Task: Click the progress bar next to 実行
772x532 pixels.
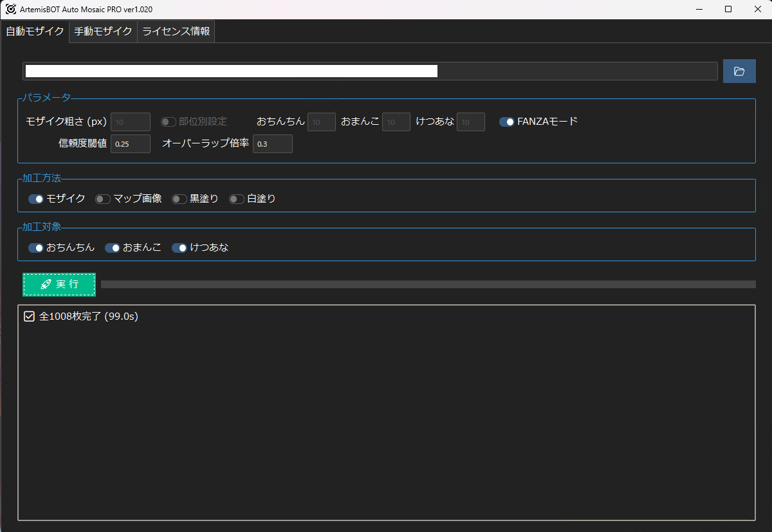Action: click(x=428, y=284)
